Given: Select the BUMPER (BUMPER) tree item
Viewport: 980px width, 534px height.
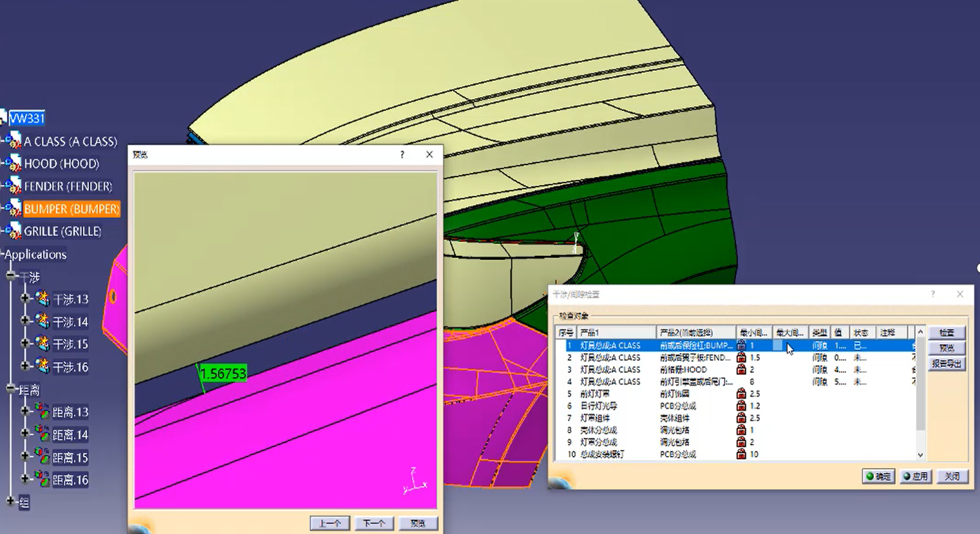Looking at the screenshot, I should pyautogui.click(x=71, y=209).
